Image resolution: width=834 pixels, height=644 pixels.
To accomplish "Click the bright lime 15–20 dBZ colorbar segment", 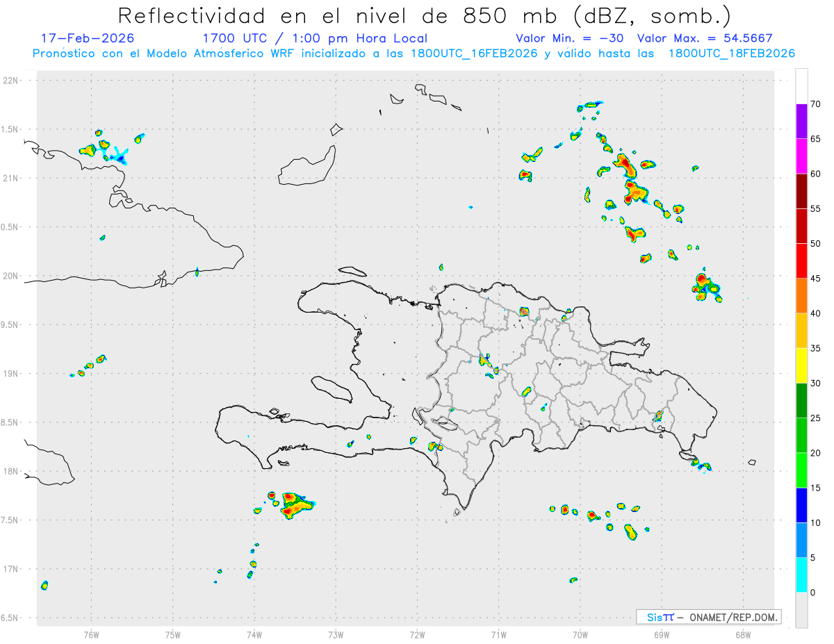I will 801,470.
